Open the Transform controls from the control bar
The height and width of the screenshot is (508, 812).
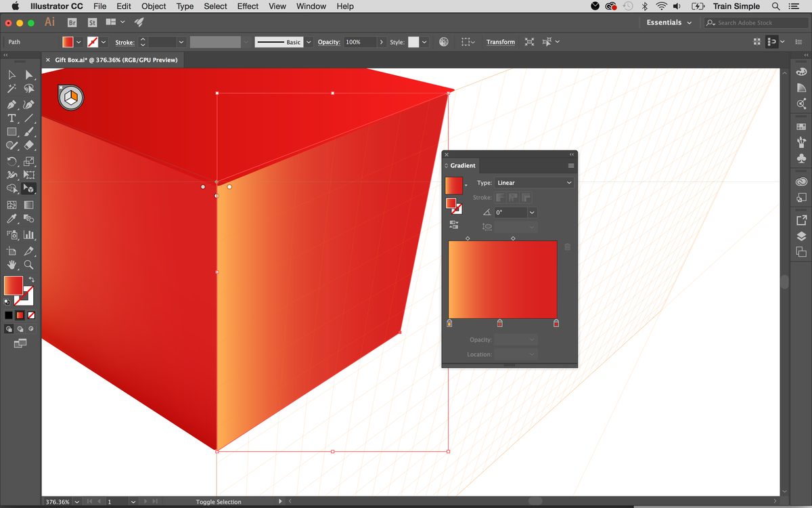click(501, 41)
